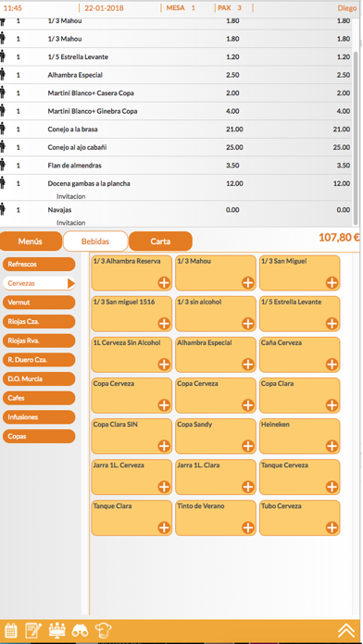Click 21.00 unit price of Conejo a la brasa
Image resolution: width=363 pixels, height=644 pixels.
pyautogui.click(x=234, y=130)
